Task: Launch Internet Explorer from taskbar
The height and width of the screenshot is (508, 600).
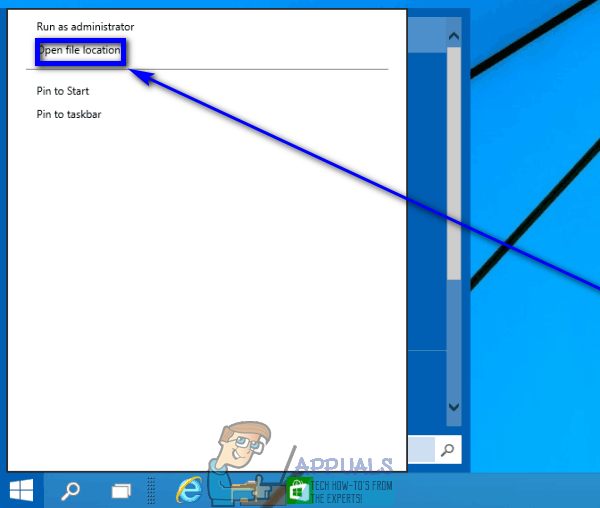Action: (189, 490)
